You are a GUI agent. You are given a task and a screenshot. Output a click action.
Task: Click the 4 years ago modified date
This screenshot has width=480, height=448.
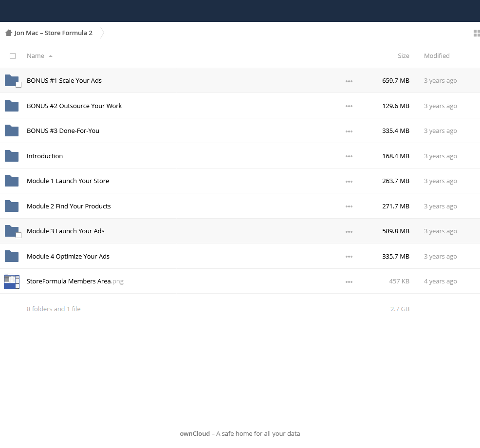tap(440, 281)
